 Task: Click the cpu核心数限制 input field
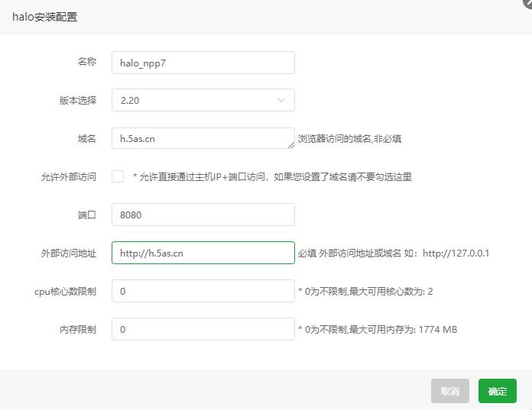203,291
